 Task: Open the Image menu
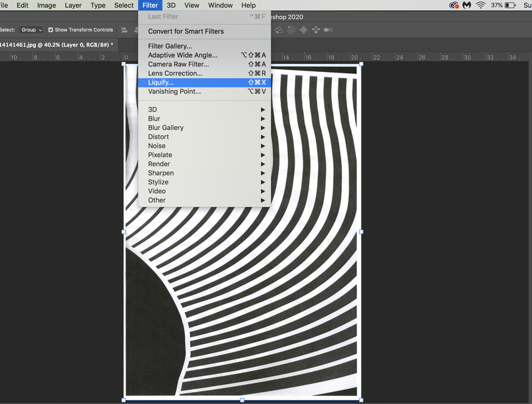coord(47,5)
